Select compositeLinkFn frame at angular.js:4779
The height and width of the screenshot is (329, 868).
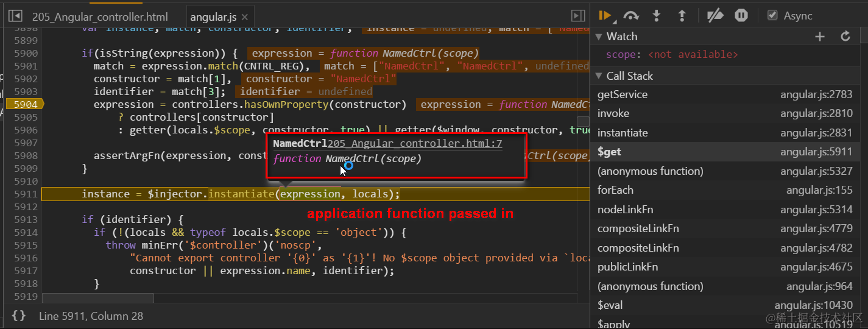pos(725,228)
